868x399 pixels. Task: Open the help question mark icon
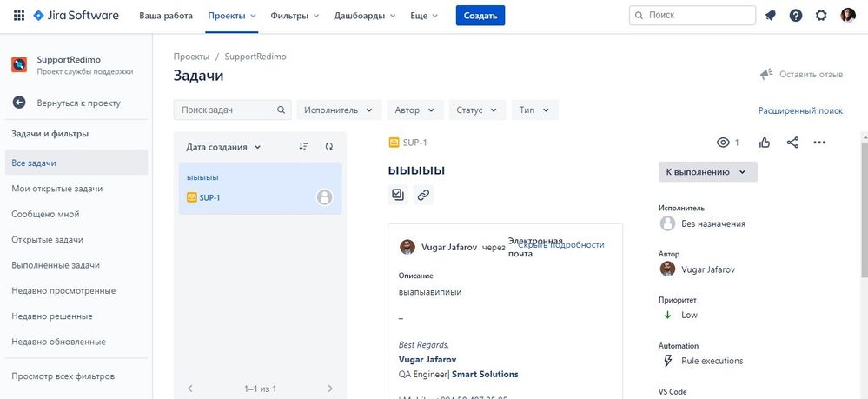(x=796, y=16)
